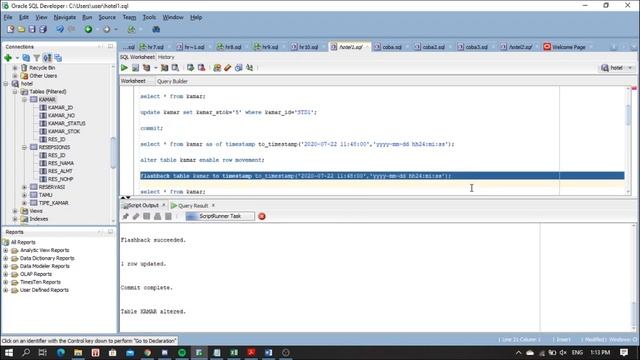This screenshot has width=640, height=360.
Task: Select KAMAR_STOK column in tree
Action: point(64,131)
